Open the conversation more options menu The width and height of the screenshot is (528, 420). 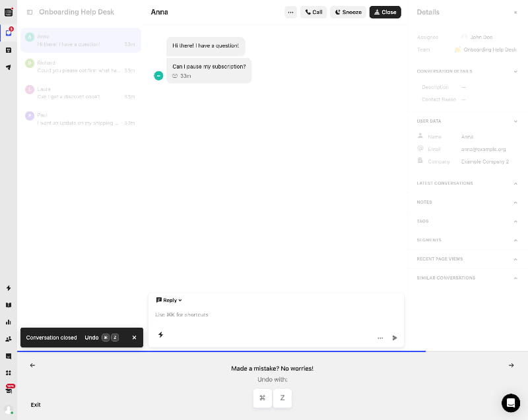[x=290, y=12]
